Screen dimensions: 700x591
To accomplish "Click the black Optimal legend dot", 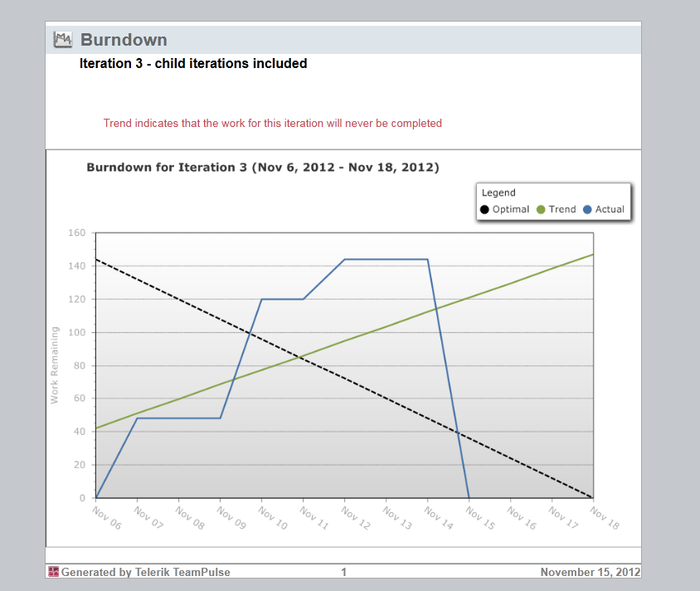I will pyautogui.click(x=484, y=209).
